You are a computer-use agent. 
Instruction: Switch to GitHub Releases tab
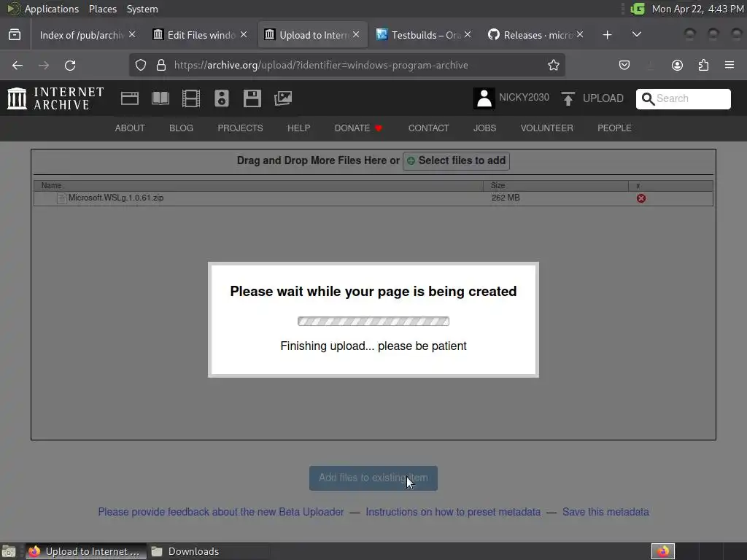(531, 35)
